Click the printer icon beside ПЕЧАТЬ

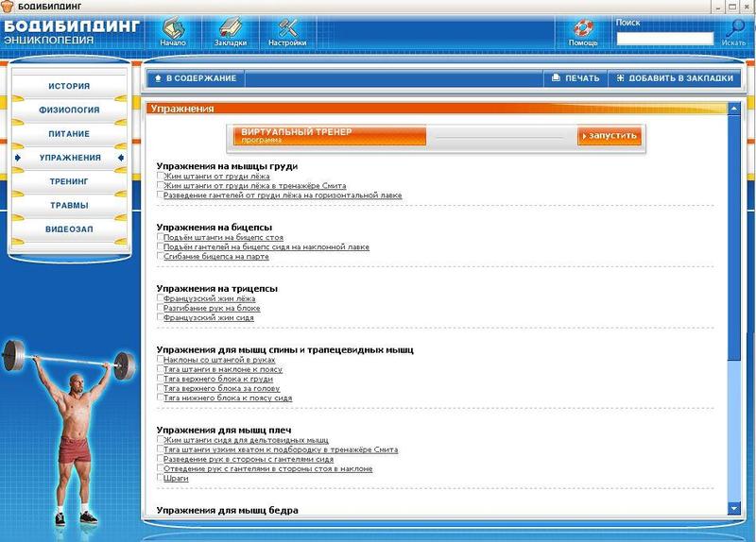point(556,77)
